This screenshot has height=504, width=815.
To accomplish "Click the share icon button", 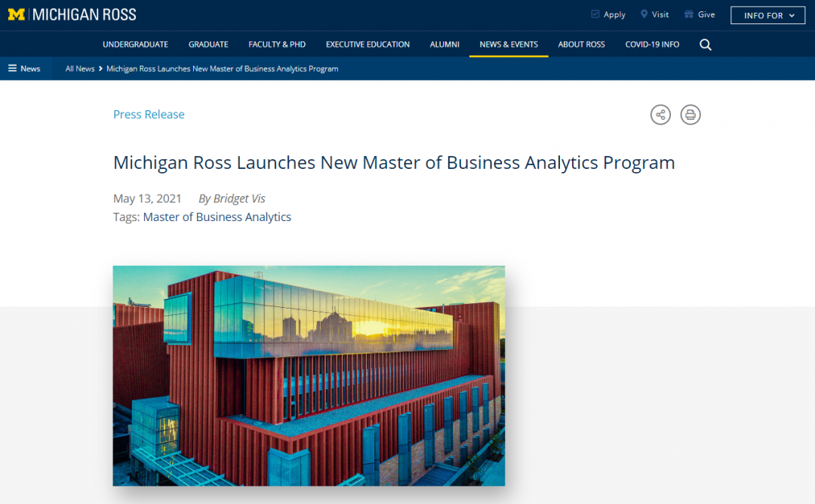I will click(660, 115).
